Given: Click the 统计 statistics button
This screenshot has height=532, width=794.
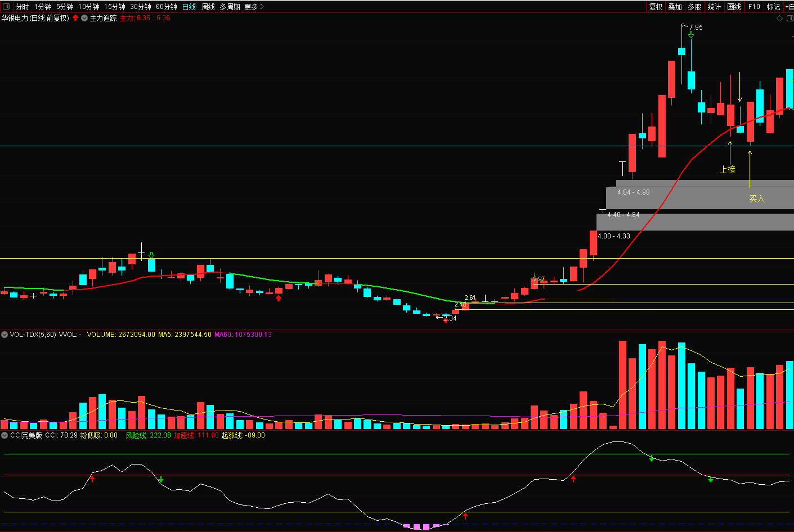Looking at the screenshot, I should [714, 7].
